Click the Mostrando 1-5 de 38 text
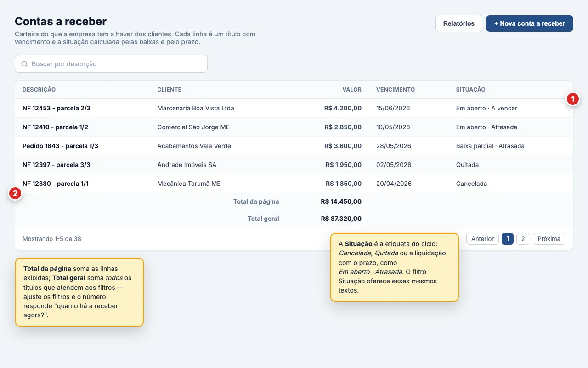The width and height of the screenshot is (588, 368). 52,239
